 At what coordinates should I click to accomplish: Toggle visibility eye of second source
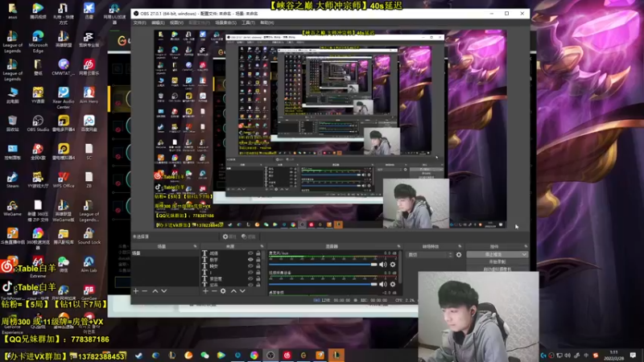click(250, 260)
